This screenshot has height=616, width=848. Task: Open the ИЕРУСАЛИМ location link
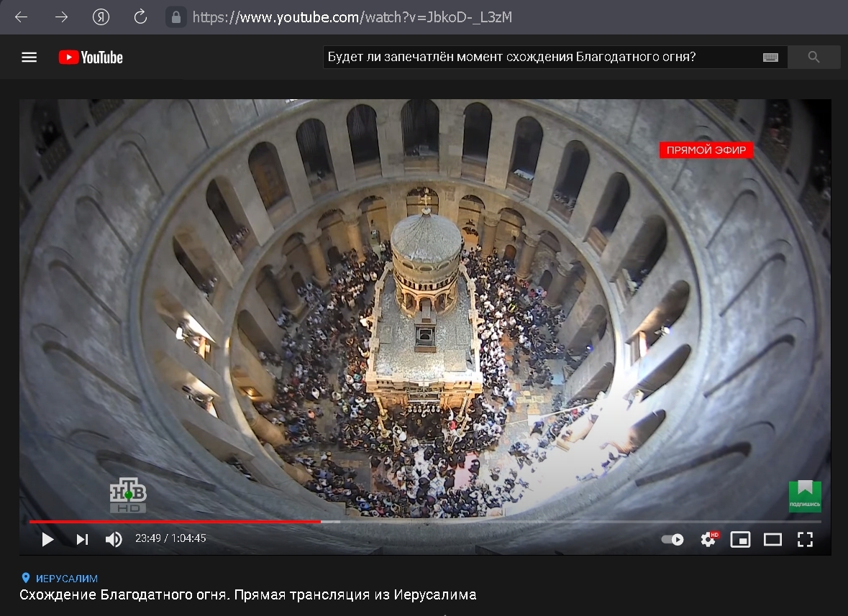click(x=66, y=579)
